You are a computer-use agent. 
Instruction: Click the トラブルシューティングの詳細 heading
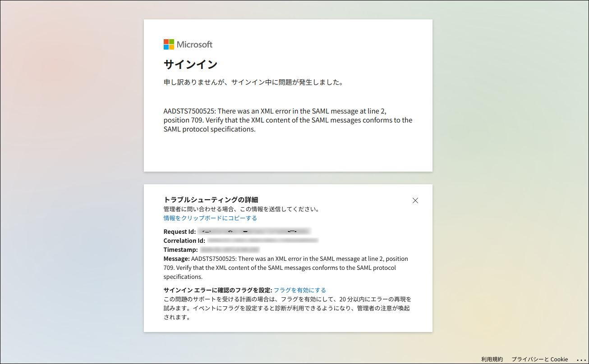211,200
